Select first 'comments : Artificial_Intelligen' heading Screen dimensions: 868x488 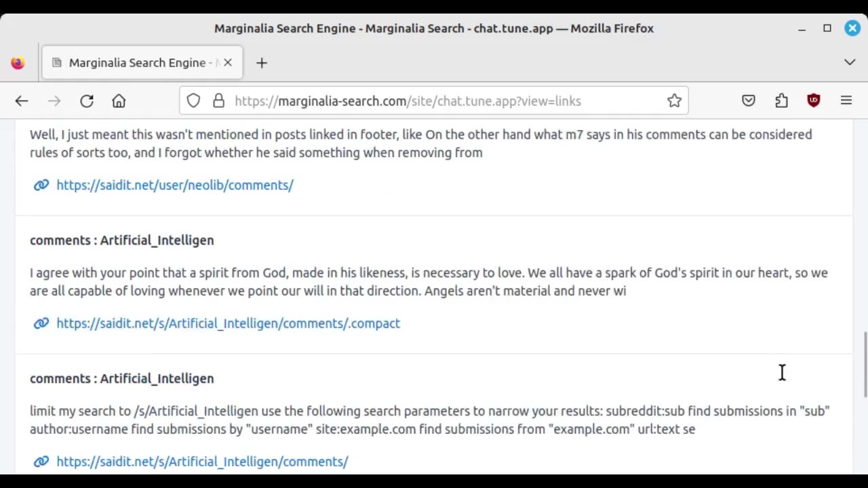pyautogui.click(x=122, y=240)
